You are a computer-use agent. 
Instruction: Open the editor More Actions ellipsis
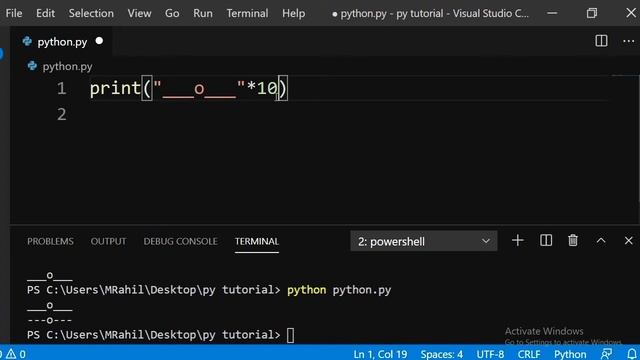(629, 41)
